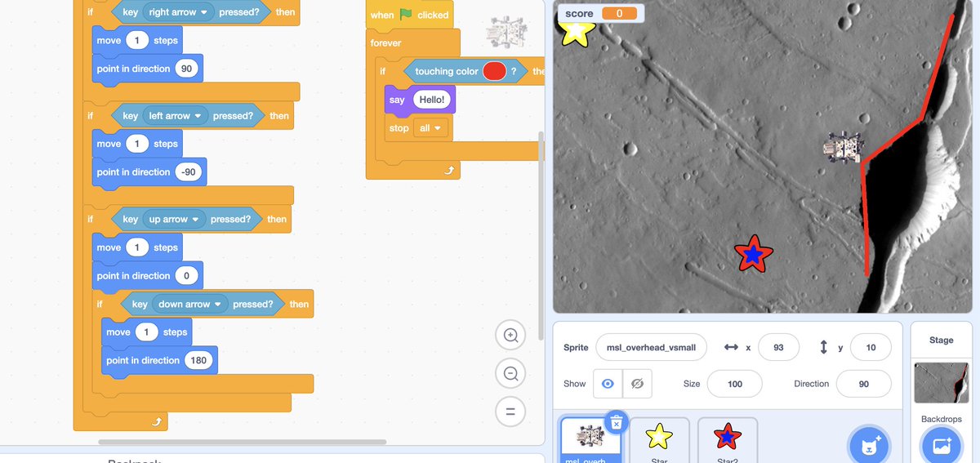980x463 pixels.
Task: Click the Backdrops label under Stage
Action: tap(941, 419)
